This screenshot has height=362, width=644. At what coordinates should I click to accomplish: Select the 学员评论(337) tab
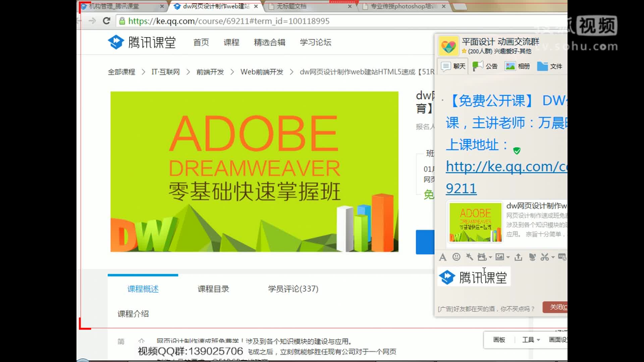click(293, 289)
